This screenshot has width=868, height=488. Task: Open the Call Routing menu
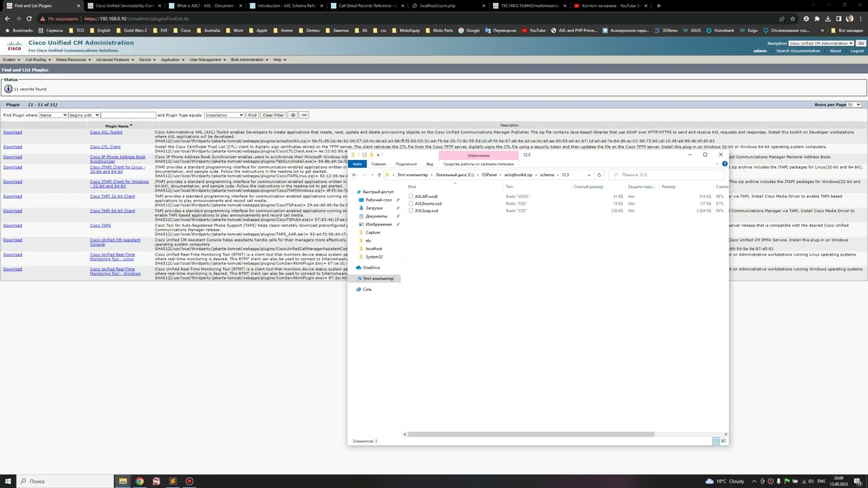pyautogui.click(x=37, y=60)
